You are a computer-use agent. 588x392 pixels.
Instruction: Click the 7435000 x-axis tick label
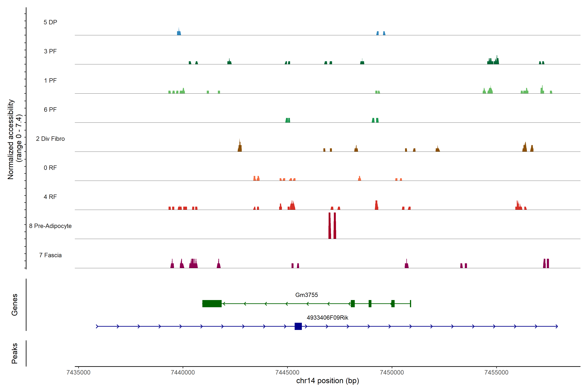coord(78,372)
